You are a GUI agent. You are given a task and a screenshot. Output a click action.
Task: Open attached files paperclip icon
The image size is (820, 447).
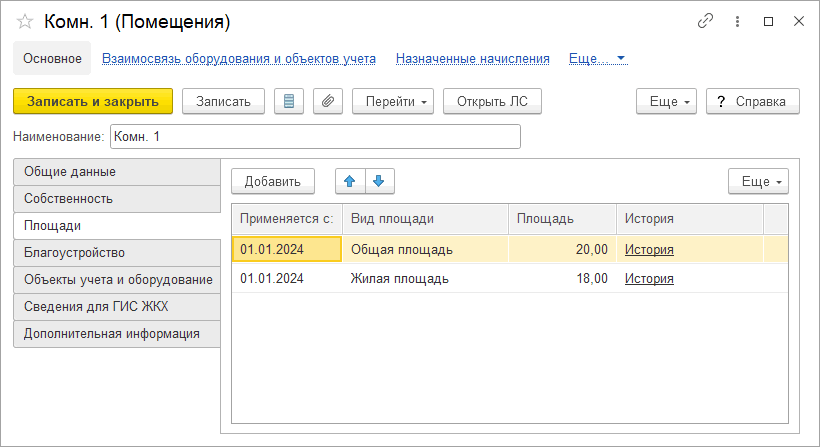click(x=328, y=101)
